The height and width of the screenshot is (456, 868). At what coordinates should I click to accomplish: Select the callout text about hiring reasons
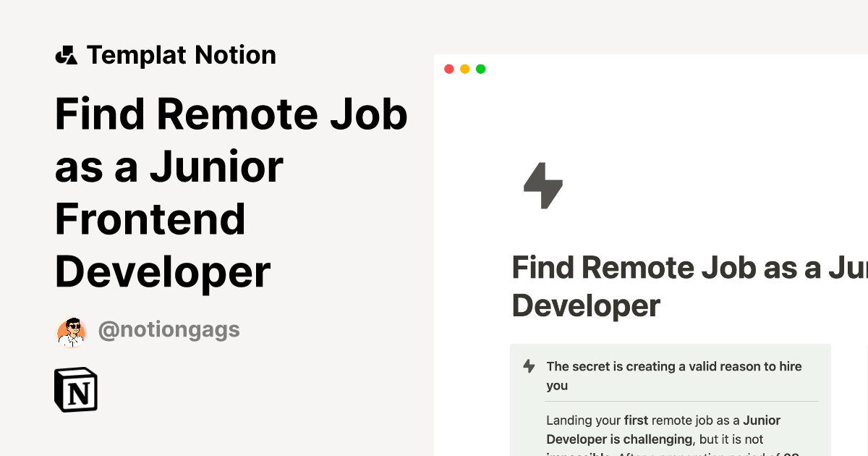(x=673, y=375)
